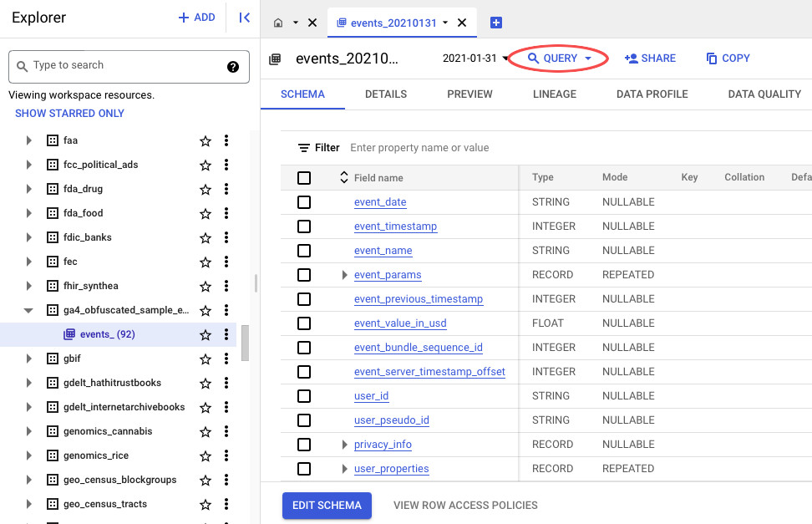Star the fda_drug dataset
The width and height of the screenshot is (812, 524).
(x=206, y=189)
